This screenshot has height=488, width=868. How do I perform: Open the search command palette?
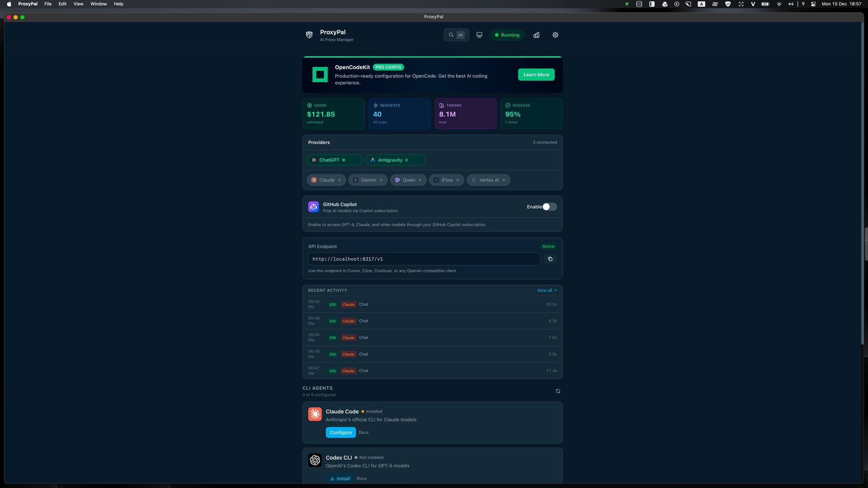[x=456, y=35]
